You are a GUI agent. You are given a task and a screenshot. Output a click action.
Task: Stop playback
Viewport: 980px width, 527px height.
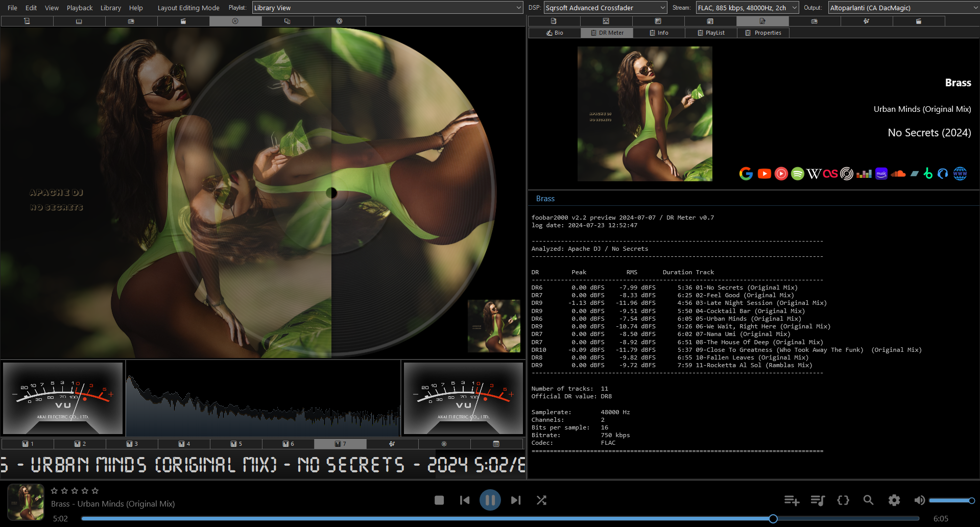[439, 500]
